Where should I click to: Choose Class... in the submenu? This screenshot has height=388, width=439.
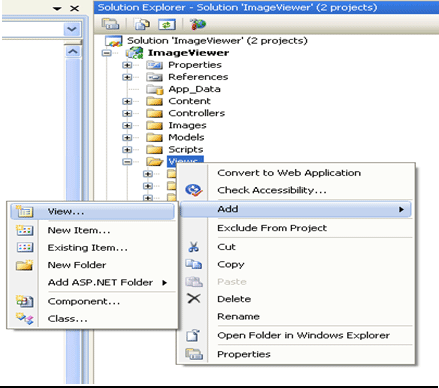pos(68,319)
